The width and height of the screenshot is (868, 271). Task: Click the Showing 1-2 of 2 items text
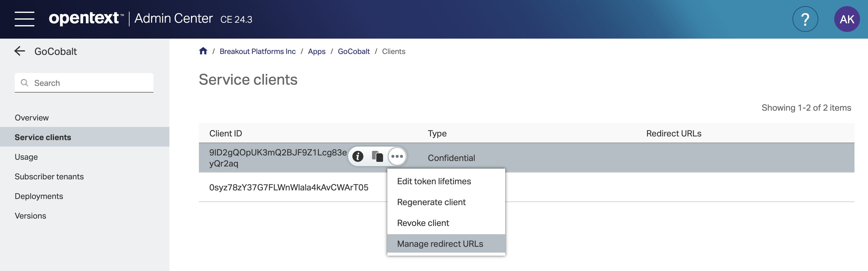tap(806, 108)
